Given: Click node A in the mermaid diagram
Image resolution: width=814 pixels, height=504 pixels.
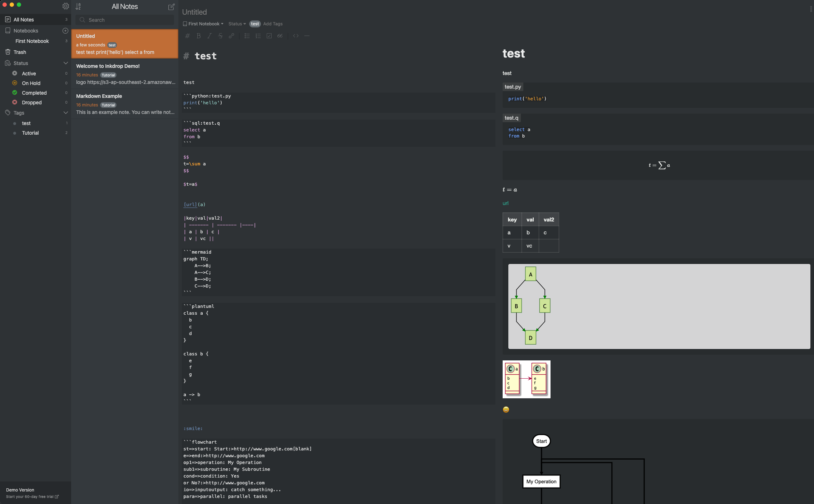Looking at the screenshot, I should click(531, 274).
